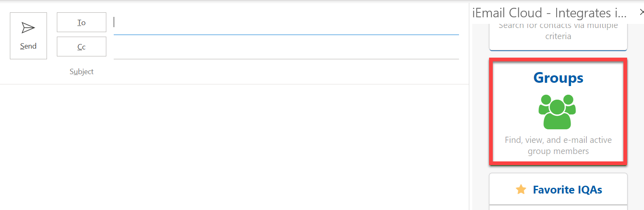Click the Favorite IQAs list area below heading
Image resolution: width=644 pixels, height=210 pixels.
click(x=558, y=208)
